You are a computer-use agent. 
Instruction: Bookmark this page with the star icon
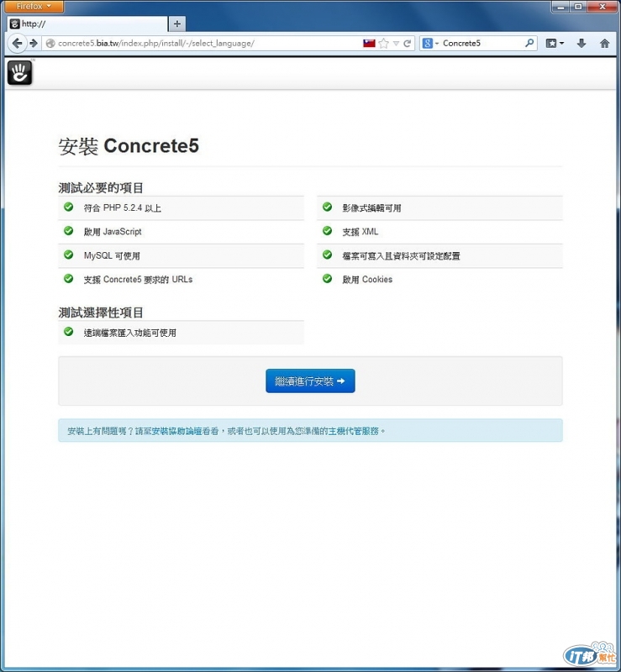pyautogui.click(x=384, y=44)
